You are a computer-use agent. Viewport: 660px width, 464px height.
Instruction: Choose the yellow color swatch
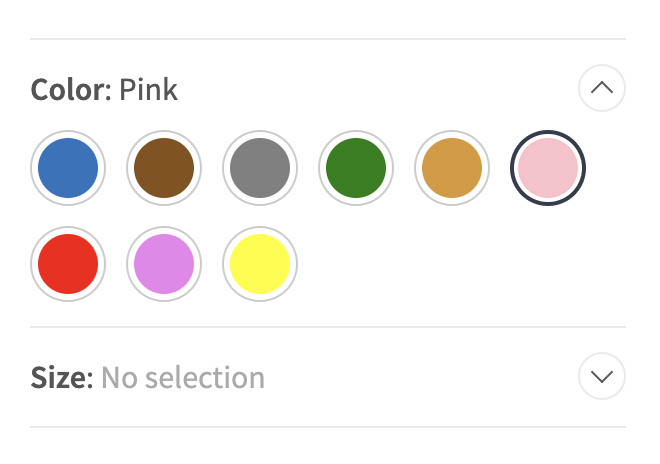[260, 264]
